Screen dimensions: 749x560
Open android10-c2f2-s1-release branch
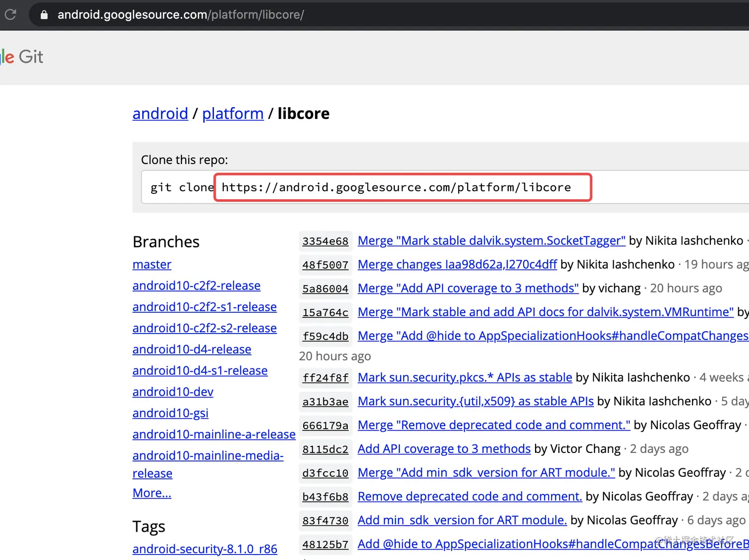204,307
